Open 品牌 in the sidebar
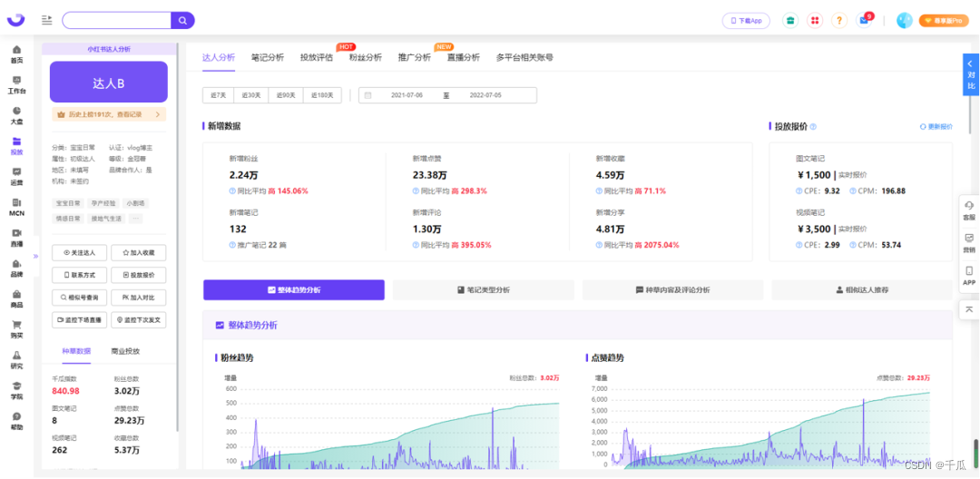 pyautogui.click(x=17, y=269)
